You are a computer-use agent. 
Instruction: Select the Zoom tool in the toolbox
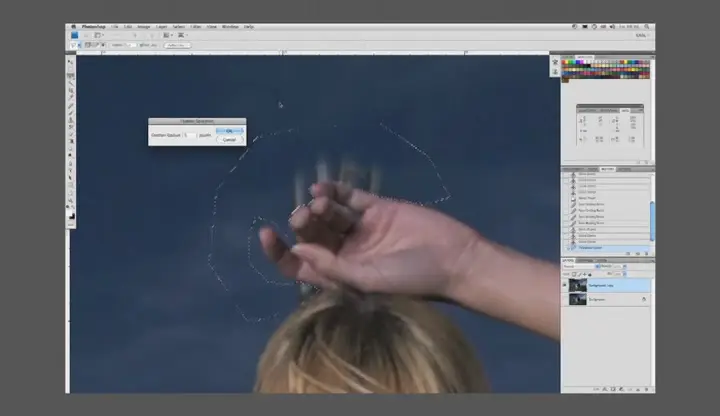(x=71, y=200)
